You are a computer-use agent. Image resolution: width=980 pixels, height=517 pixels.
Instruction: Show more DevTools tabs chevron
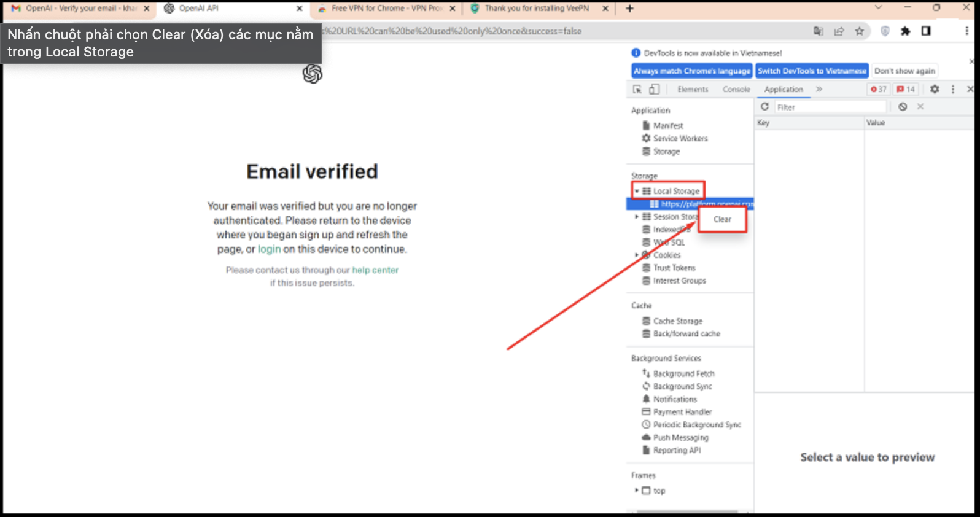[x=819, y=89]
